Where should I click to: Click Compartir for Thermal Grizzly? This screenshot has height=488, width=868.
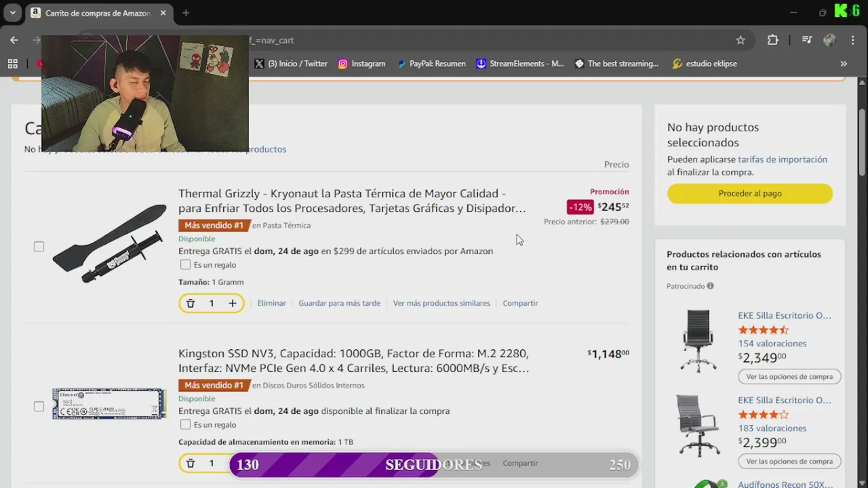click(520, 304)
